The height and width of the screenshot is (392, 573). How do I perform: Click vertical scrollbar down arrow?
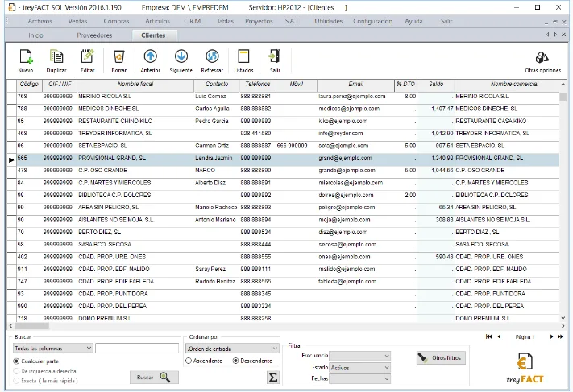point(563,318)
